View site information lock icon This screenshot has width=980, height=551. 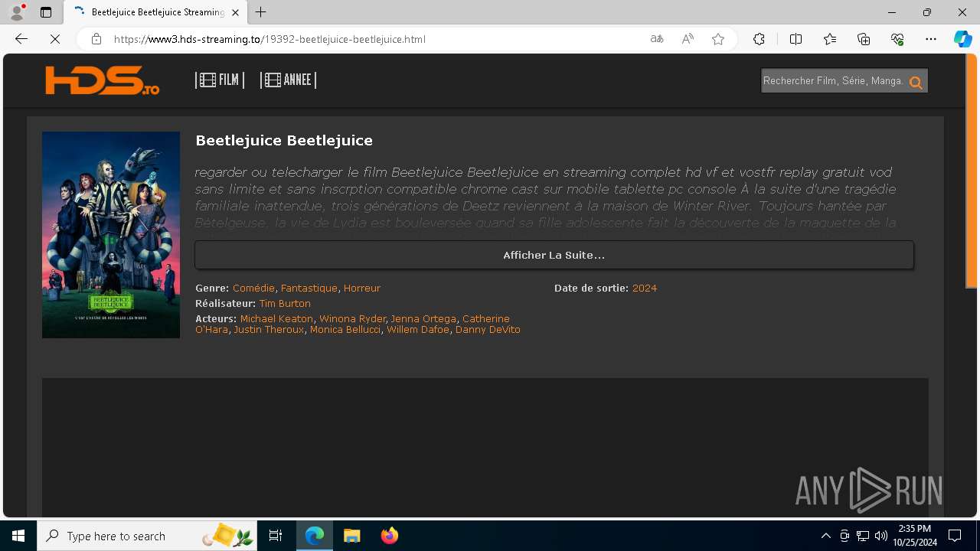point(96,39)
